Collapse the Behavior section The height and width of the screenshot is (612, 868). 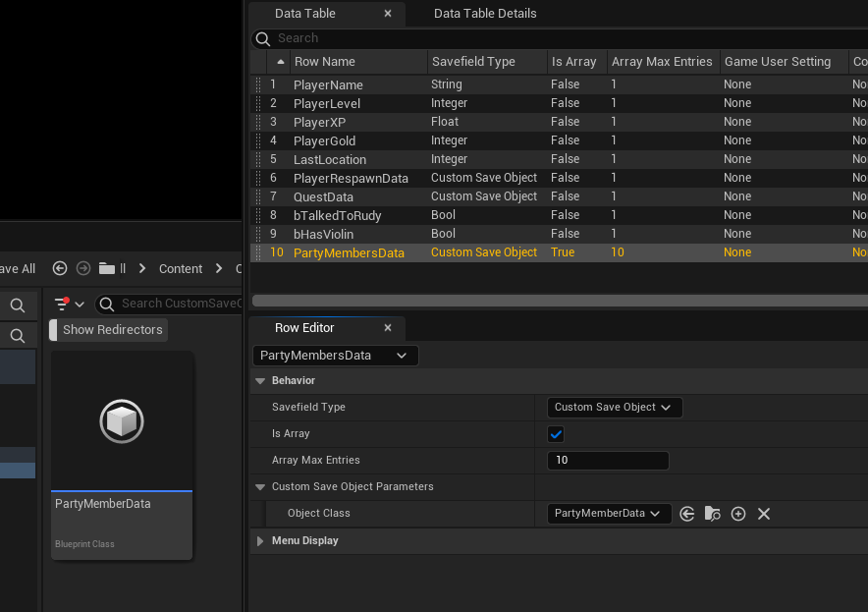click(x=261, y=381)
